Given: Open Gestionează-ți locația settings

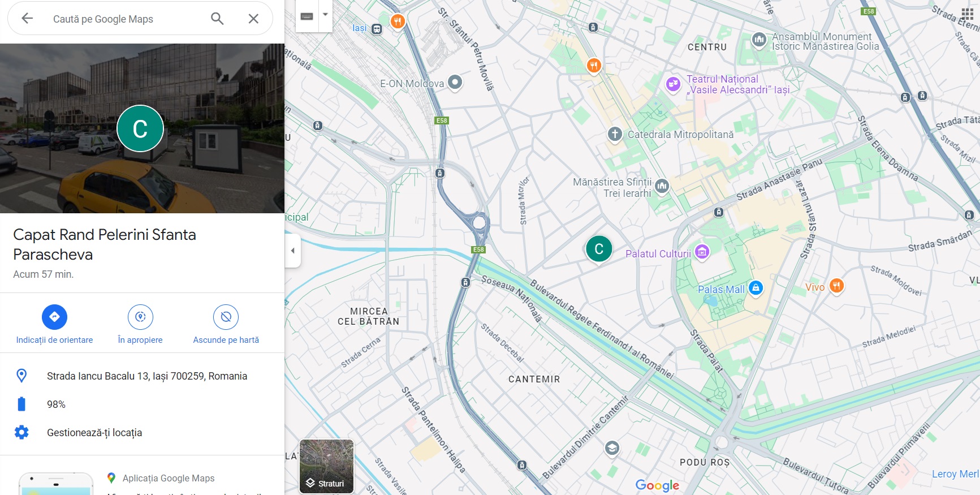Looking at the screenshot, I should (94, 433).
